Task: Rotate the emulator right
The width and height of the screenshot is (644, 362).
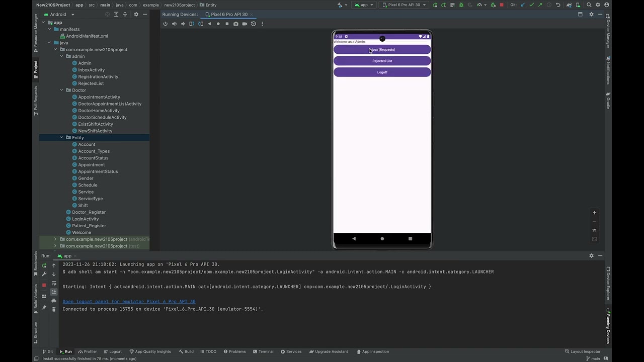Action: (x=201, y=24)
